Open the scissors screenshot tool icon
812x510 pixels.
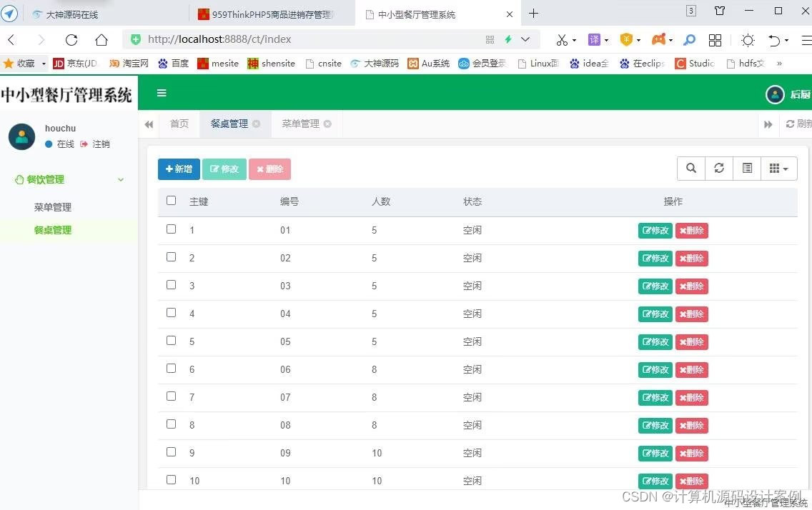pyautogui.click(x=562, y=40)
